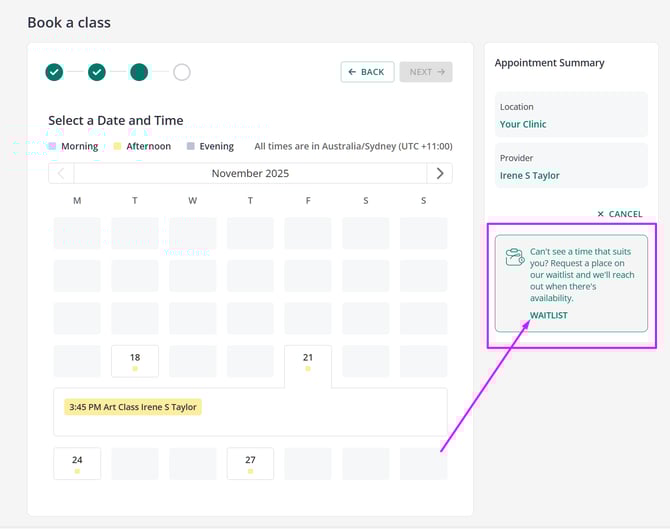The image size is (670, 529).
Task: Select the 3:45 PM Art Class slot
Action: click(133, 407)
